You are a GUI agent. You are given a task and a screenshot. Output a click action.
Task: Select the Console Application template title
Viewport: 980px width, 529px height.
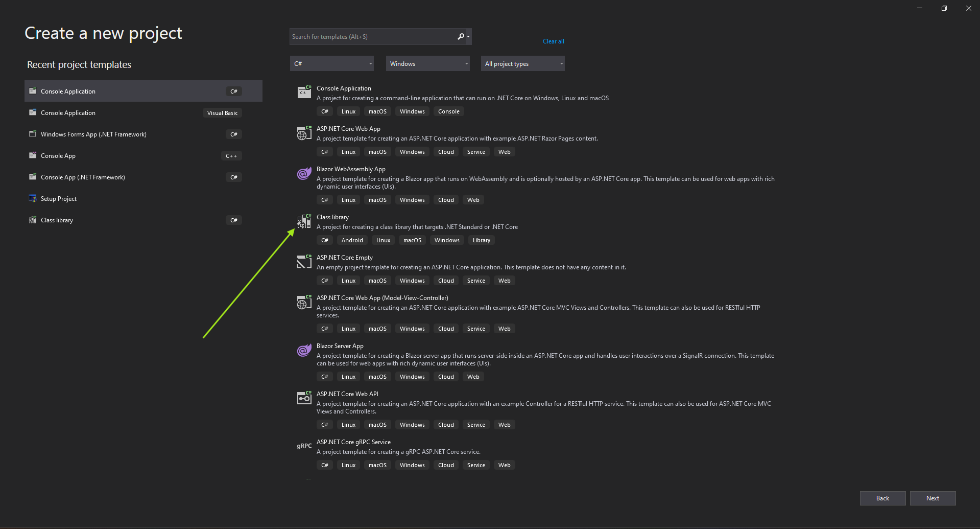344,88
